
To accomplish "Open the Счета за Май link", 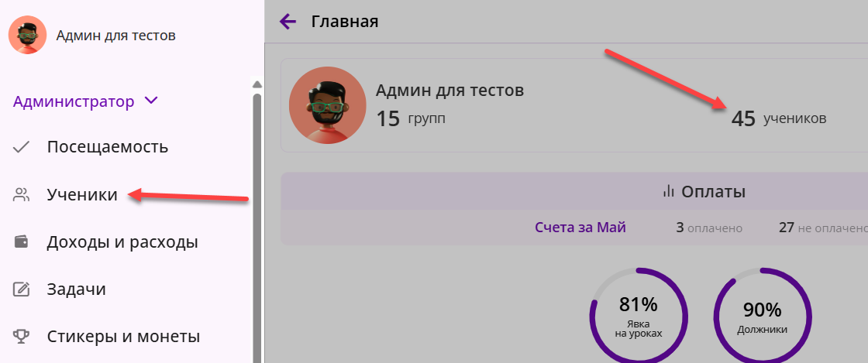I will coord(580,227).
